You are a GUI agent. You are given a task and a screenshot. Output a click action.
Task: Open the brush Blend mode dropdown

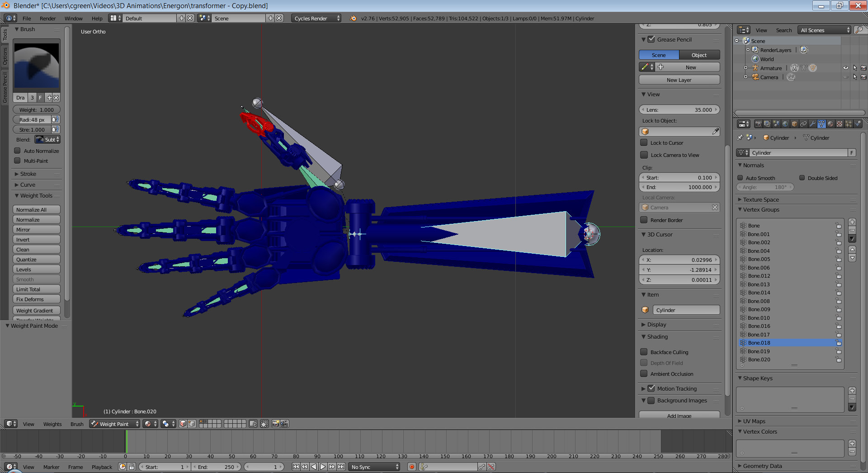point(48,139)
